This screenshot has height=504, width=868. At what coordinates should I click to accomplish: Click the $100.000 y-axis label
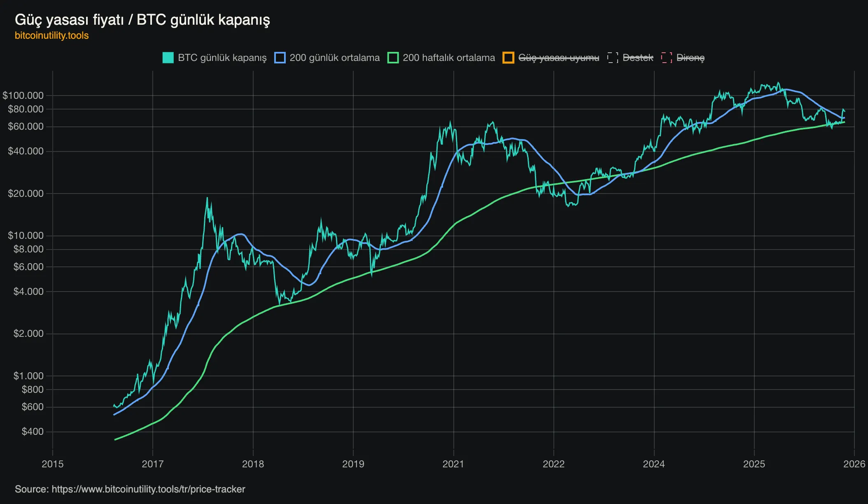(x=23, y=96)
